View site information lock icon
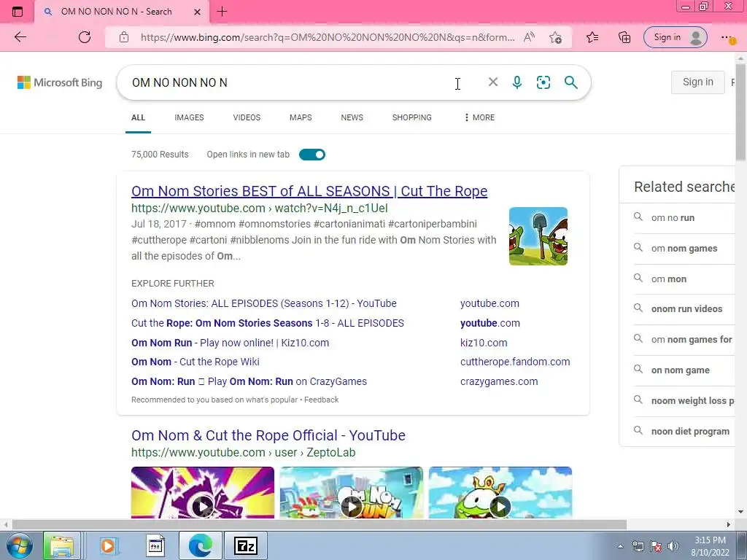 click(124, 37)
